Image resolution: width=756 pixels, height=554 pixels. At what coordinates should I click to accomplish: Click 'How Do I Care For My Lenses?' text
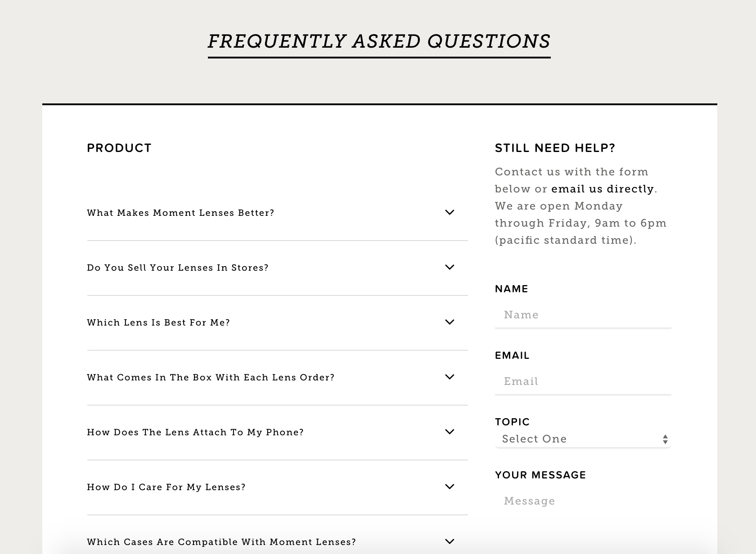[x=166, y=487]
